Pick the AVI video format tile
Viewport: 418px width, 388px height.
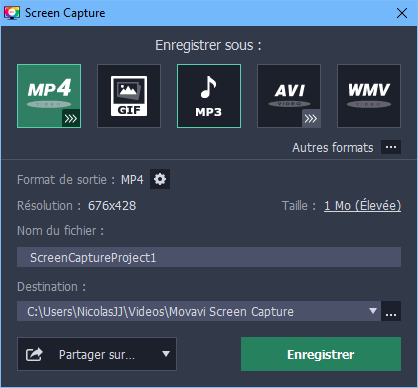tap(289, 96)
